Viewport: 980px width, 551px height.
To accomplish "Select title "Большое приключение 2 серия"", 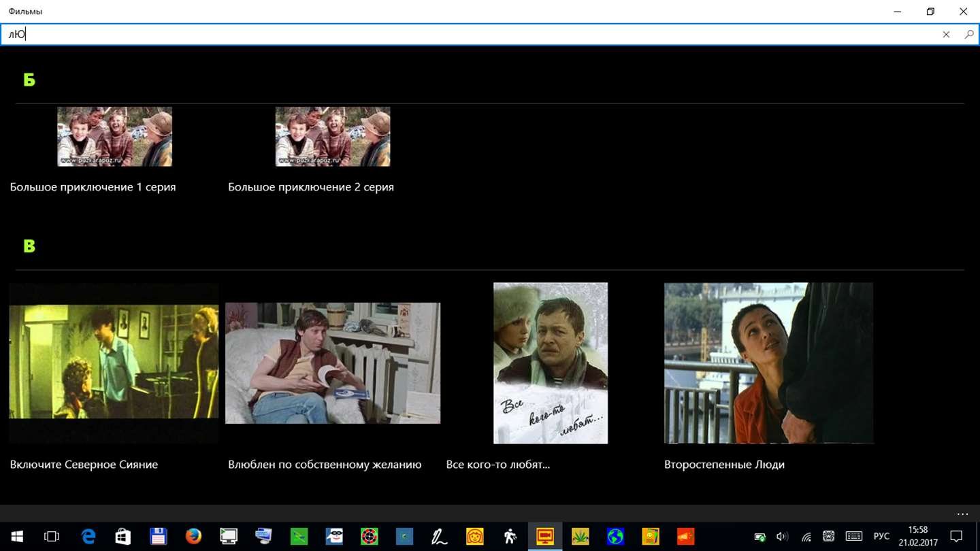I will point(311,187).
